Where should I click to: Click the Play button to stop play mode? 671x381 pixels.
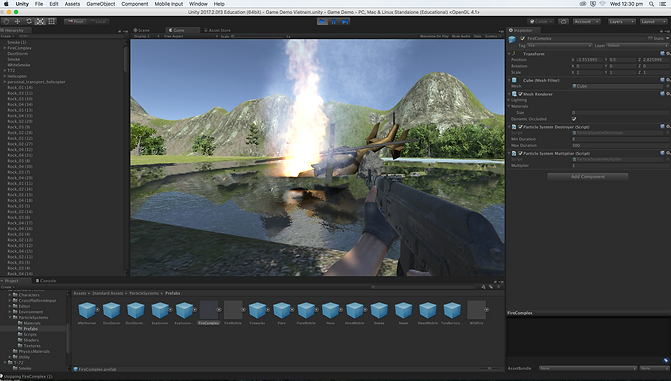coord(322,21)
